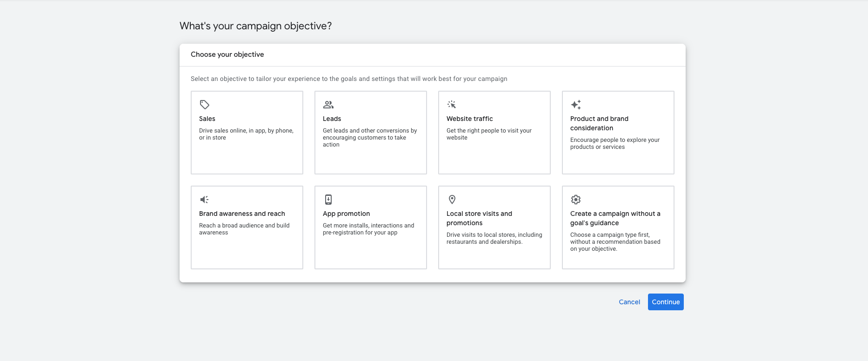Choose the Brand awareness and reach title
This screenshot has height=361, width=868.
tap(242, 214)
